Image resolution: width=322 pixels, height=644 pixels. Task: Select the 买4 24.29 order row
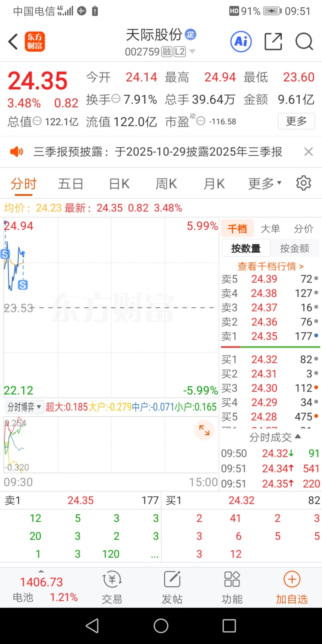270,402
